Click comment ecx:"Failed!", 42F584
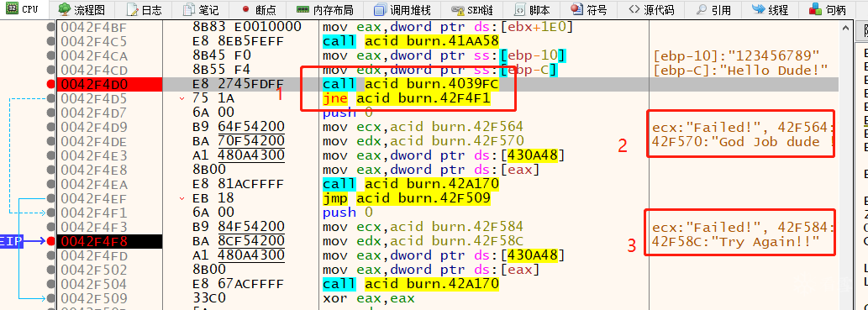 pyautogui.click(x=744, y=227)
